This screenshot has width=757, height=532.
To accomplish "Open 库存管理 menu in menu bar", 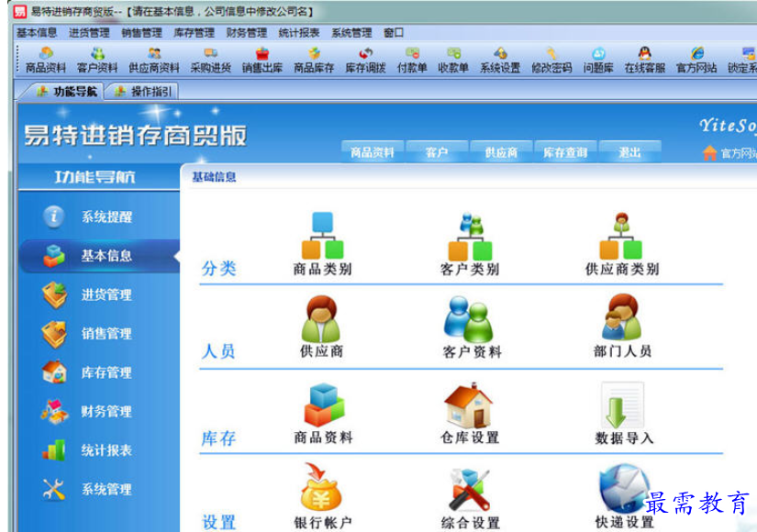I will tap(195, 33).
